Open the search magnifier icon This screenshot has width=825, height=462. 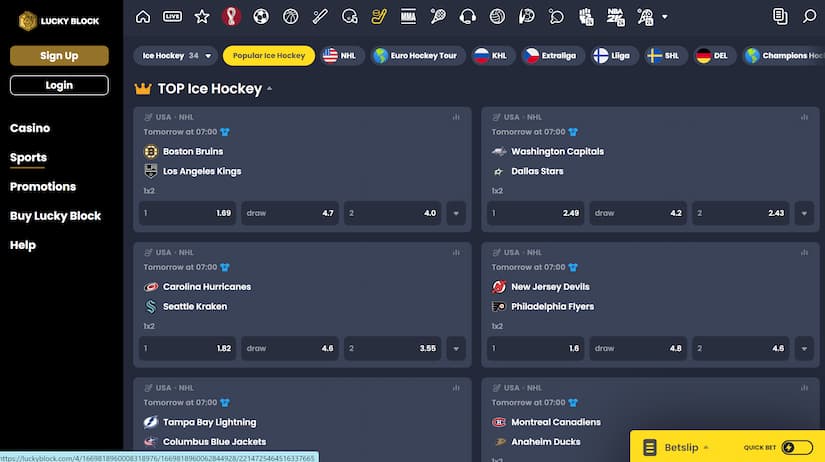tap(809, 17)
